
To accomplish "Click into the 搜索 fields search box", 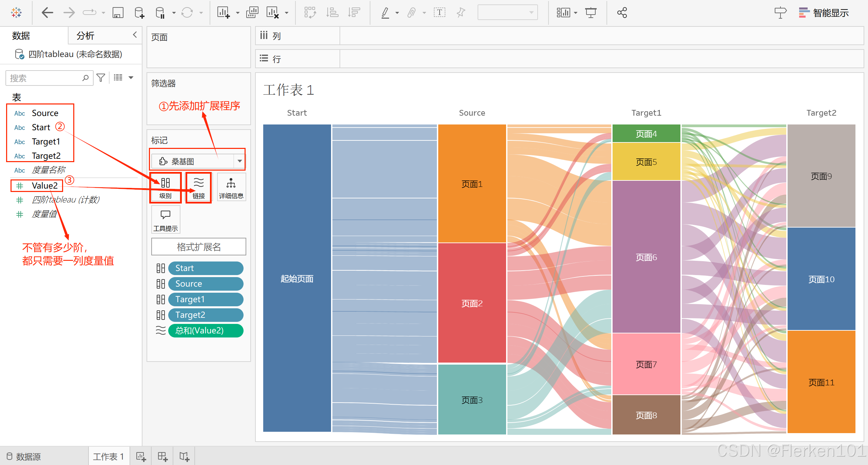I will click(44, 78).
